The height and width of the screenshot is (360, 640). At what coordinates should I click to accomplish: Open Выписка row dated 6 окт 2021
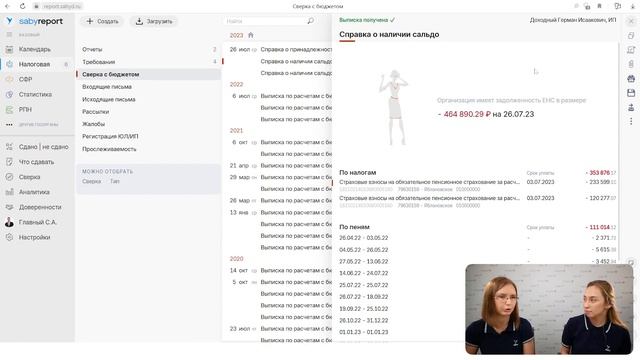(x=296, y=142)
